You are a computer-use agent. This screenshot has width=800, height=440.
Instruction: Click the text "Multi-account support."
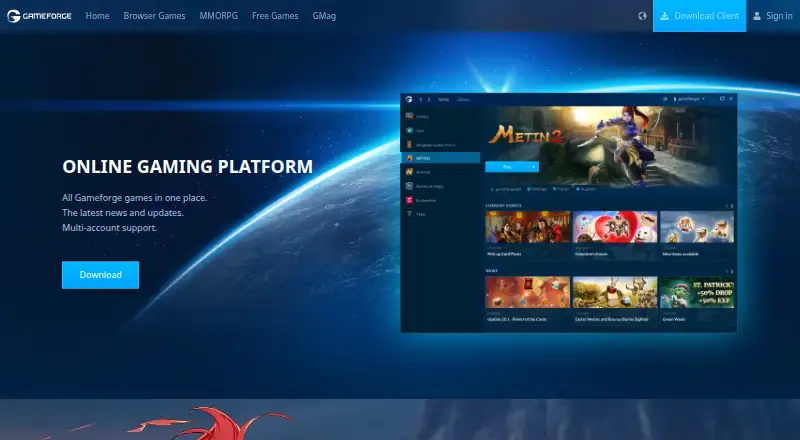(110, 228)
